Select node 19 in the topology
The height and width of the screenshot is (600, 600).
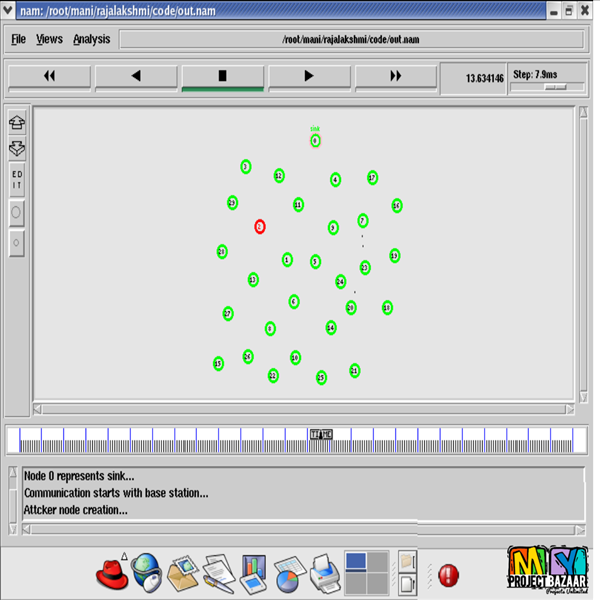[395, 255]
